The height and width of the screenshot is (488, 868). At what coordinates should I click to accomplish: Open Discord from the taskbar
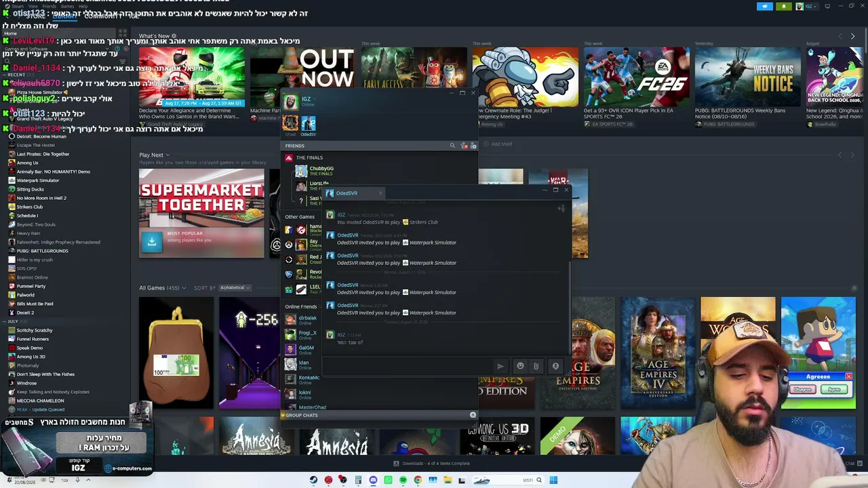(x=373, y=481)
